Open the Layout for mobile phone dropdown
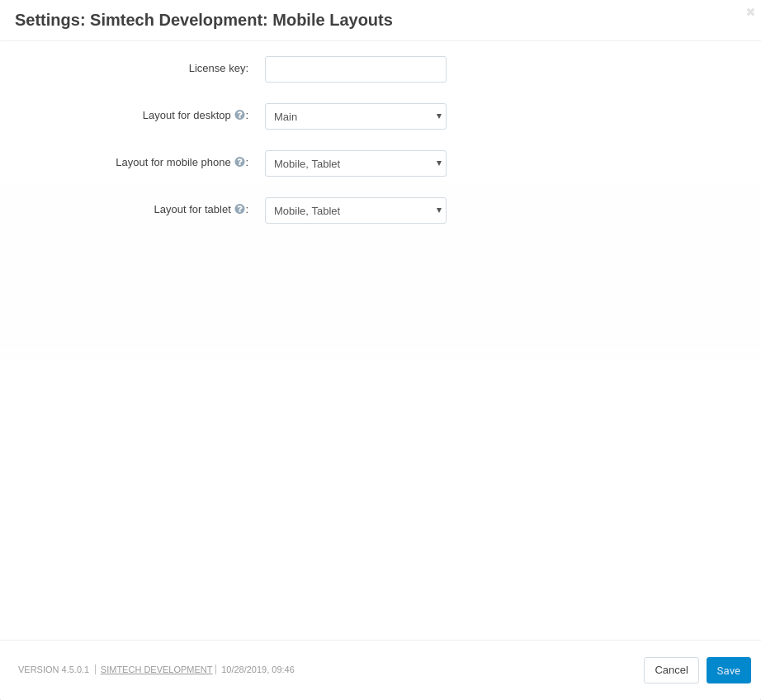 pos(355,163)
